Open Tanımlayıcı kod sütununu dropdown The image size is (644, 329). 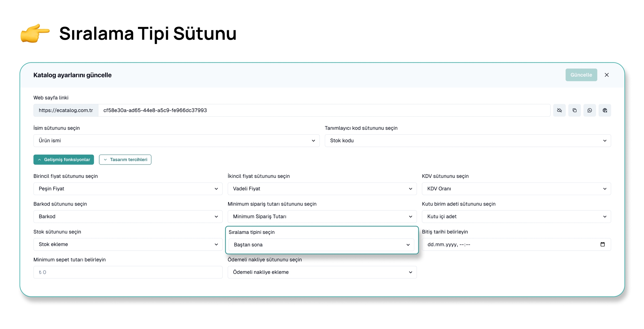tap(468, 140)
